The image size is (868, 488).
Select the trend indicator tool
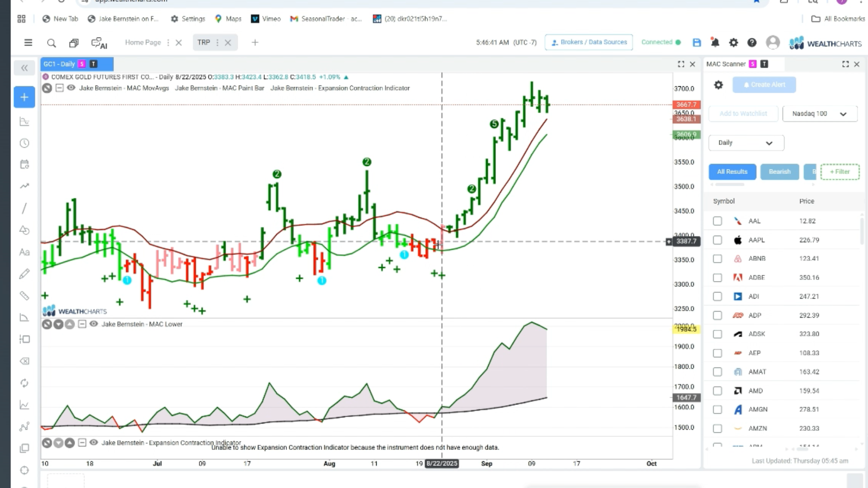[x=24, y=186]
